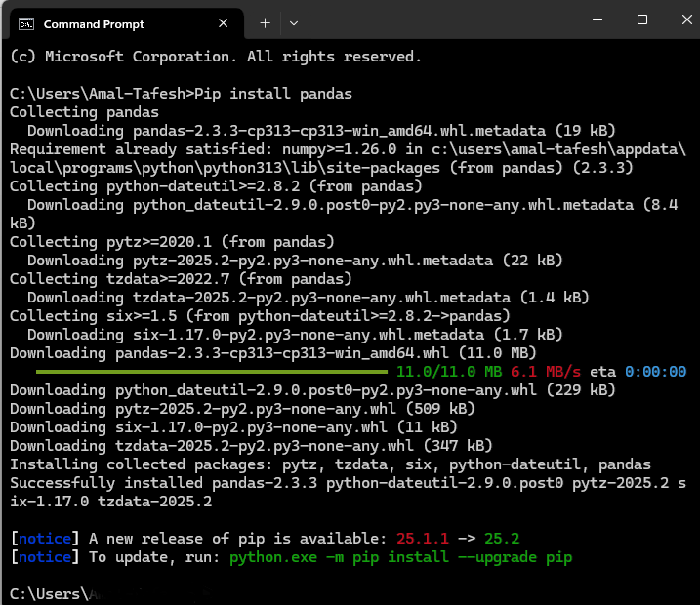This screenshot has height=605, width=700.
Task: Click the Command Prompt tab icon
Action: 28,22
